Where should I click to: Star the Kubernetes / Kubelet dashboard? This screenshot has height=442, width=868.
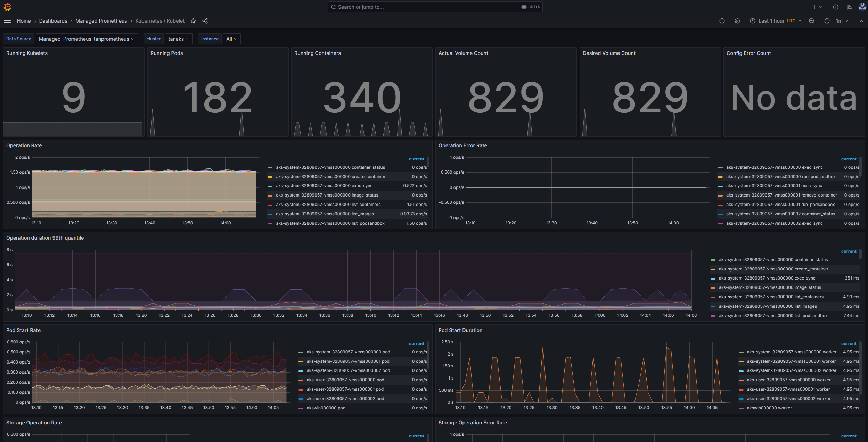(193, 21)
